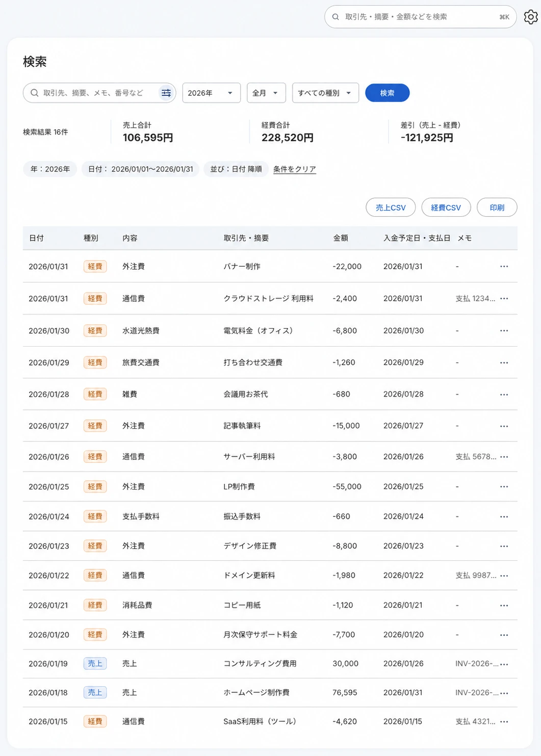The image size is (541, 756).
Task: Click the 金額 column header
Action: coord(341,238)
